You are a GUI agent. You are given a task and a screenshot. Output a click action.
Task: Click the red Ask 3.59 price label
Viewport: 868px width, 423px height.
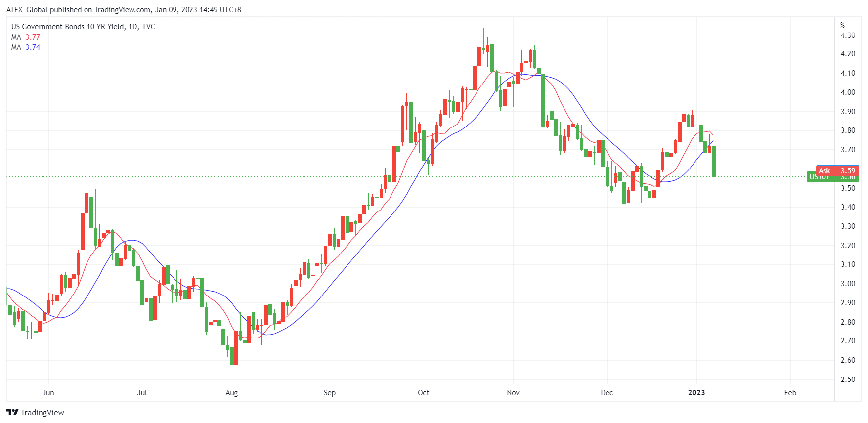[837, 170]
